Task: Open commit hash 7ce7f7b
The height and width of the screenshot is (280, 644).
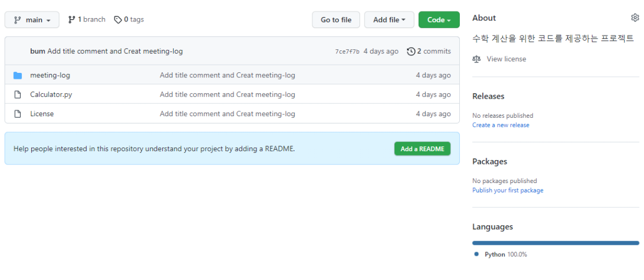Action: click(x=347, y=52)
